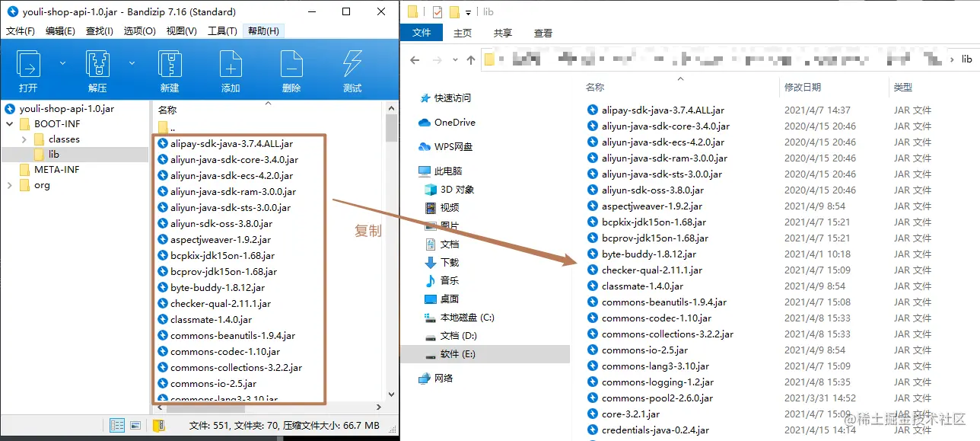The width and height of the screenshot is (980, 441).
Task: Switch to icon view in Bandizip status bar
Action: tap(135, 426)
